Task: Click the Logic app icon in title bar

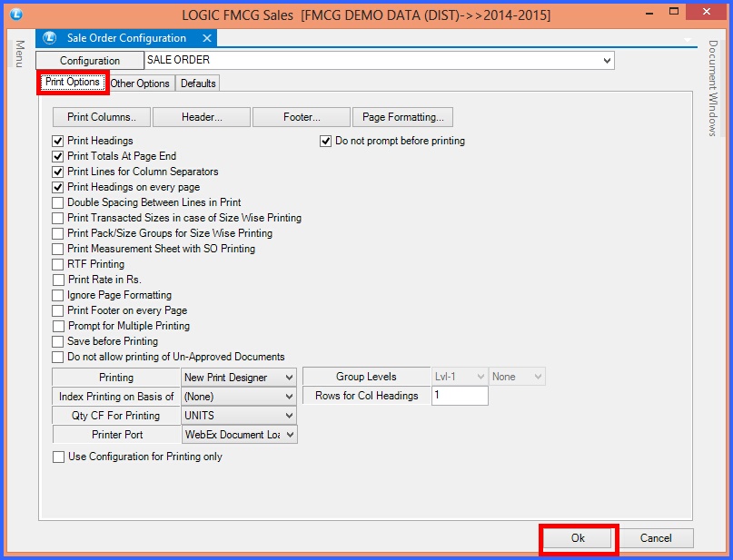Action: (x=15, y=15)
